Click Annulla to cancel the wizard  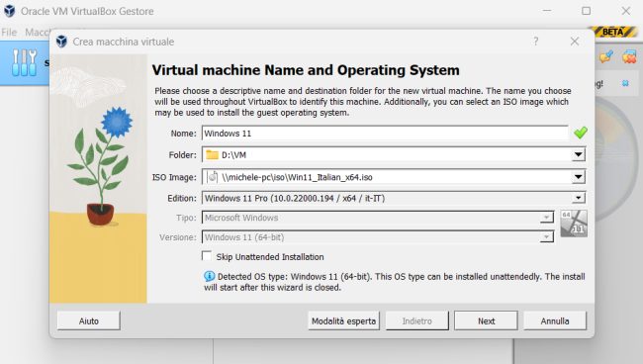tap(555, 320)
